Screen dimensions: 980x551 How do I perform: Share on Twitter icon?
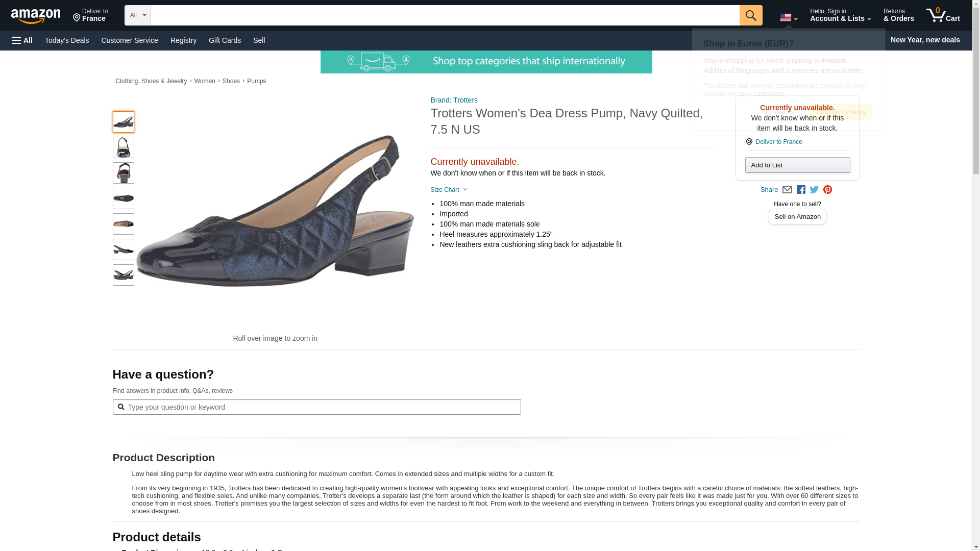tap(814, 190)
